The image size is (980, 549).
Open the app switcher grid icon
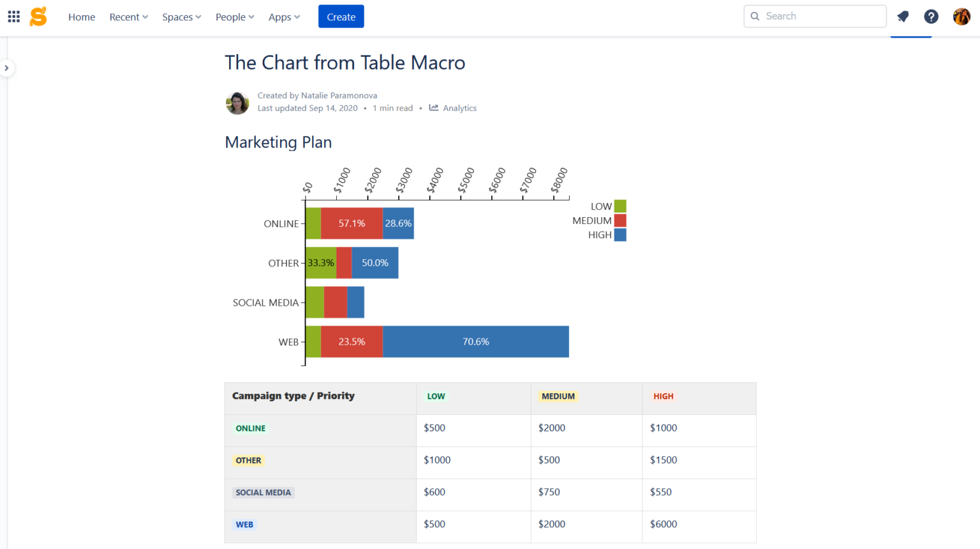click(13, 17)
